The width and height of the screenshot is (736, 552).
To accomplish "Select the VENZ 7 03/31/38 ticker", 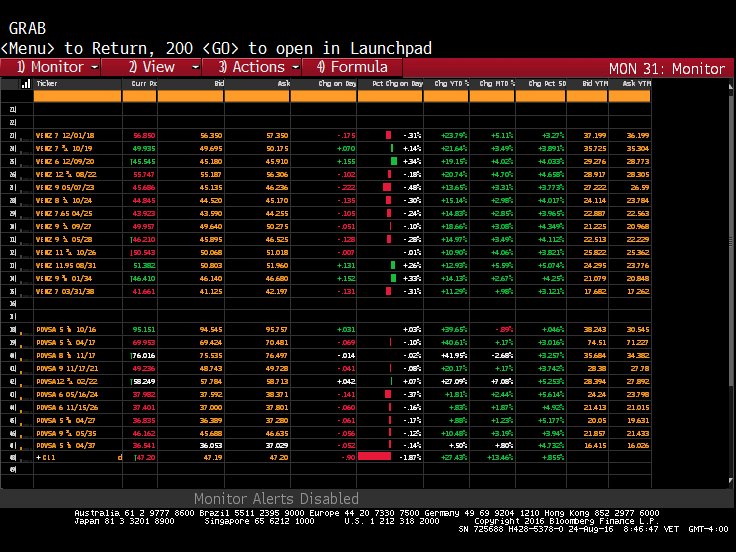I will 65,291.
